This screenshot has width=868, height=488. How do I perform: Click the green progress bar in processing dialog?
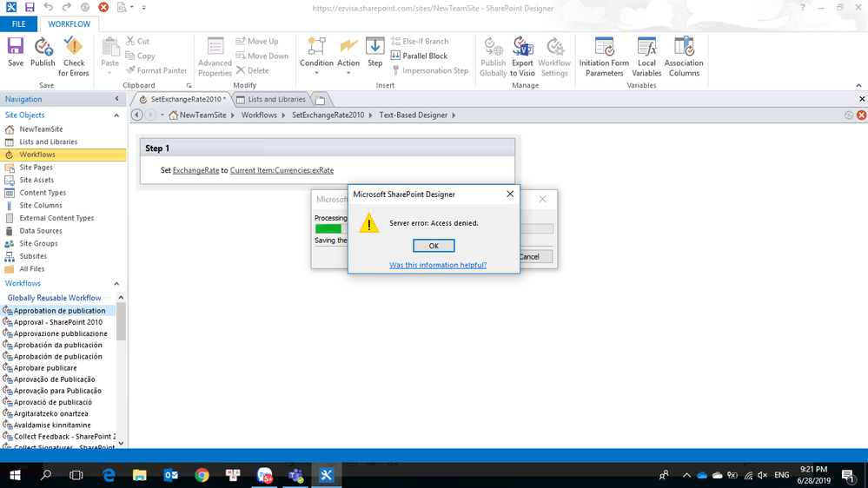point(328,228)
